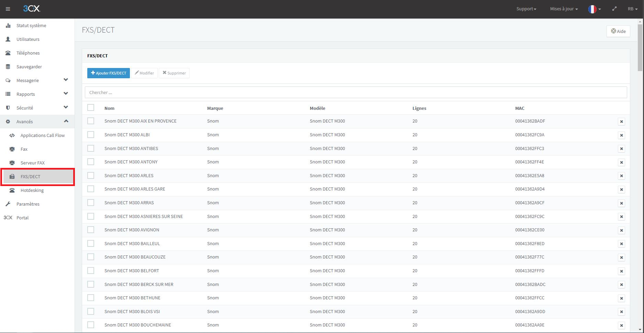
Task: Delete the BERCK SUR MER row with X
Action: click(621, 285)
